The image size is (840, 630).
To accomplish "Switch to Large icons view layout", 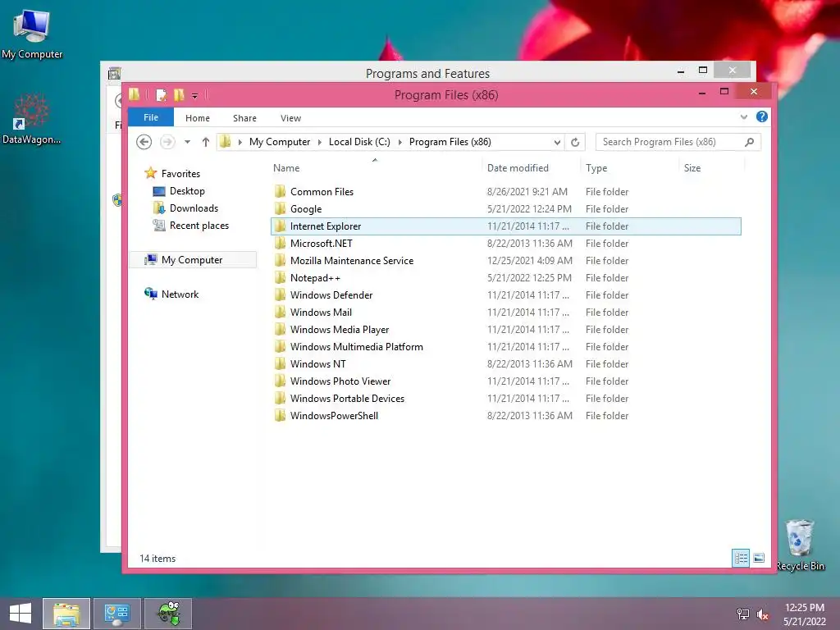I will coord(759,558).
